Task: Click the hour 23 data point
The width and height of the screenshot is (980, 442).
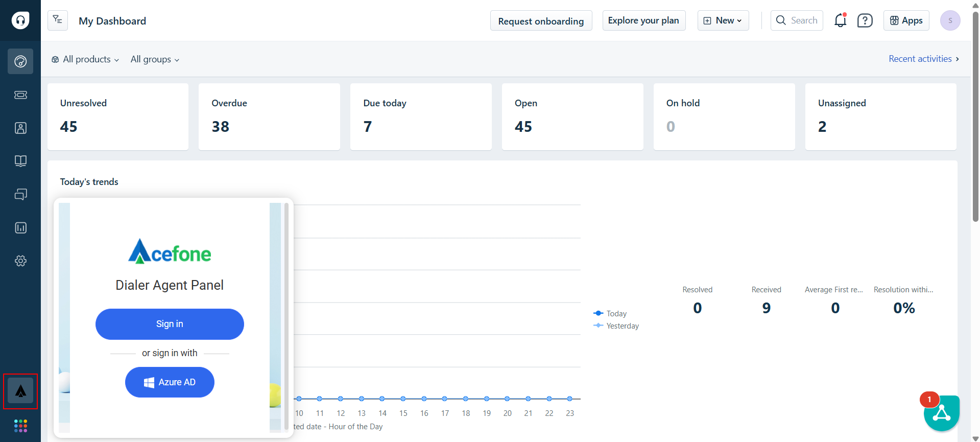Action: [x=570, y=399]
